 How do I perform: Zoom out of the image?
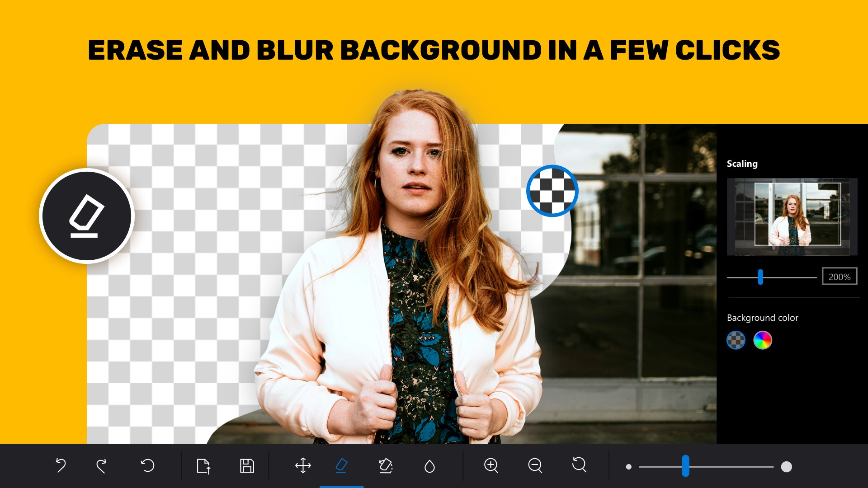pos(535,465)
